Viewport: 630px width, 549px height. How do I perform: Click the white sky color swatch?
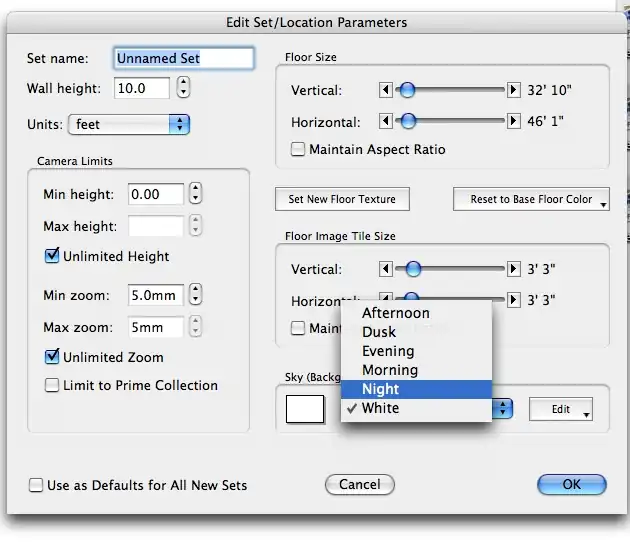[x=305, y=409]
